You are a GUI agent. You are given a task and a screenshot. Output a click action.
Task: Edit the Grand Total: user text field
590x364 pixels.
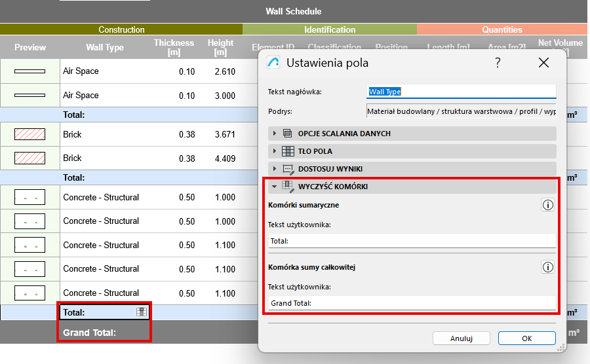pos(412,303)
